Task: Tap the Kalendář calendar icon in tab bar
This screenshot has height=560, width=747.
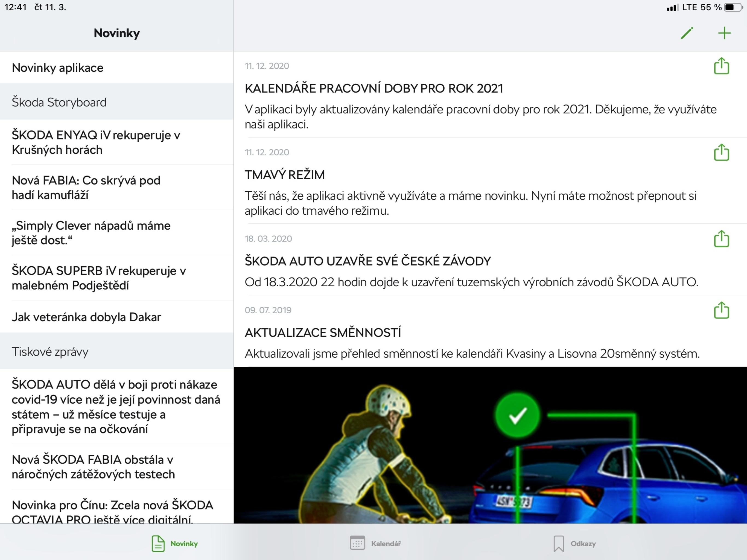Action: 357,543
